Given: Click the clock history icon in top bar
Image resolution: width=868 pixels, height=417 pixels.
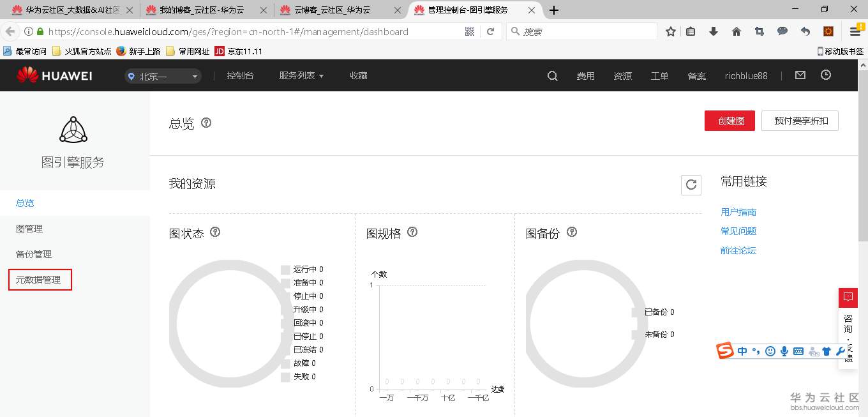Looking at the screenshot, I should (x=826, y=75).
